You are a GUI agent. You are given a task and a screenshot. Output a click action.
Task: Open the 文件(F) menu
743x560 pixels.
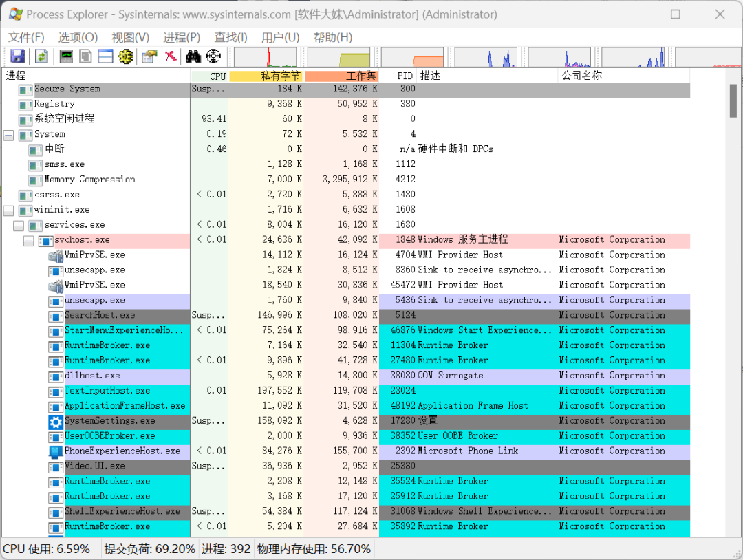pos(26,37)
